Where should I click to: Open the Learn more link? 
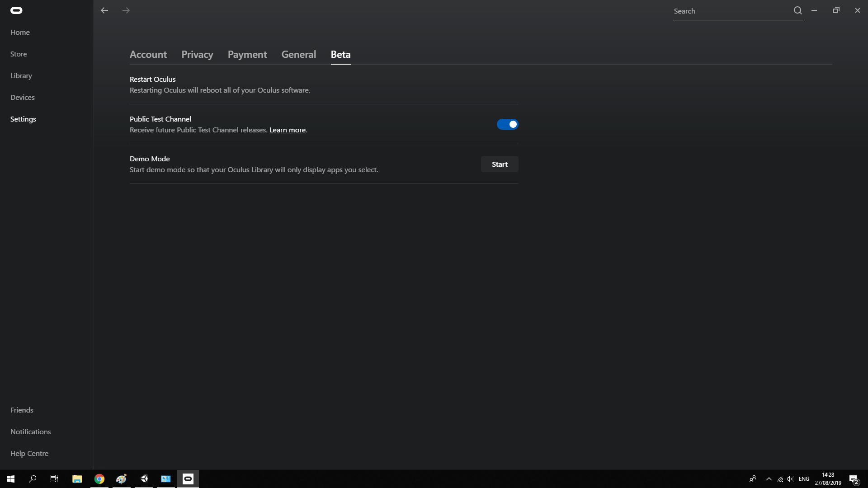[x=288, y=130]
